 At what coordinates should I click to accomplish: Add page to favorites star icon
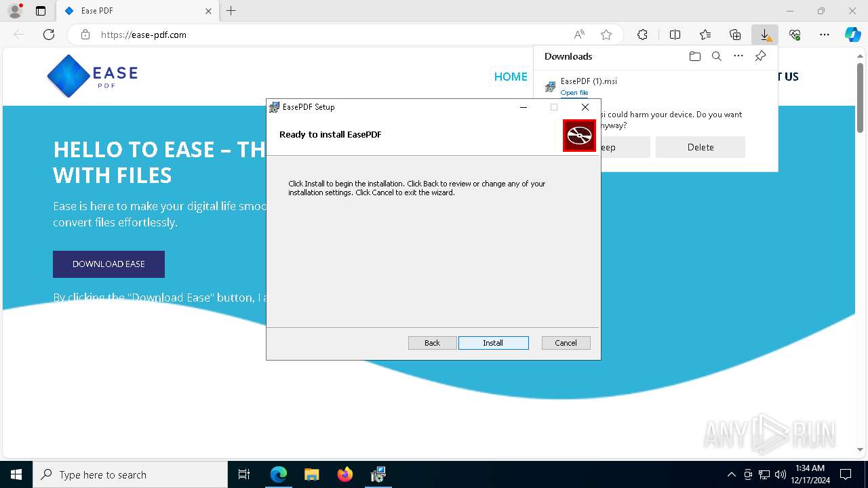tap(606, 35)
